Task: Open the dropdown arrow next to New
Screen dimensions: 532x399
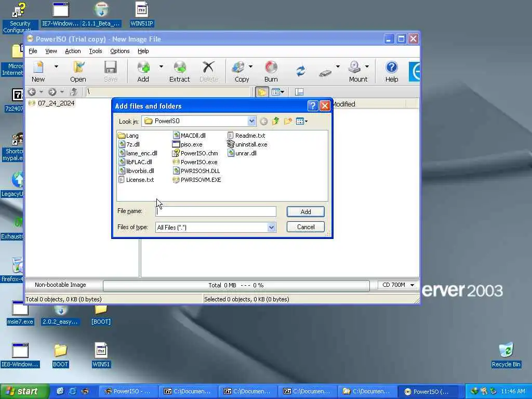Action: click(x=56, y=67)
